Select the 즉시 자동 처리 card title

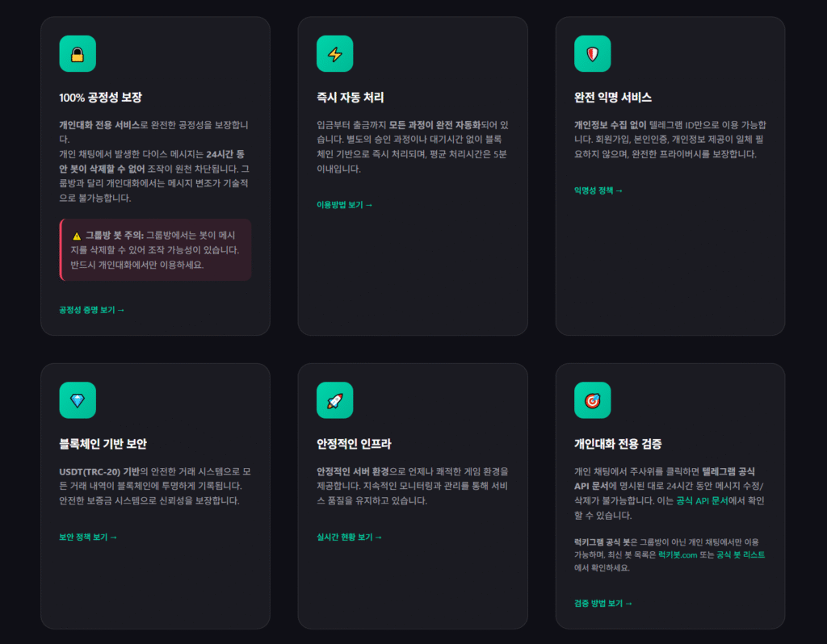[x=351, y=98]
